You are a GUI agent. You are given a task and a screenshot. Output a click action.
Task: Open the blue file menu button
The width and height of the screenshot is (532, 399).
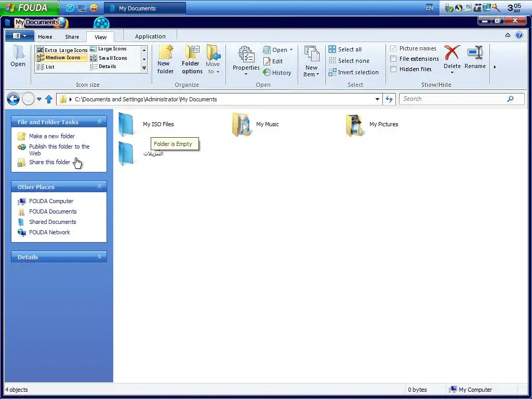(x=19, y=36)
